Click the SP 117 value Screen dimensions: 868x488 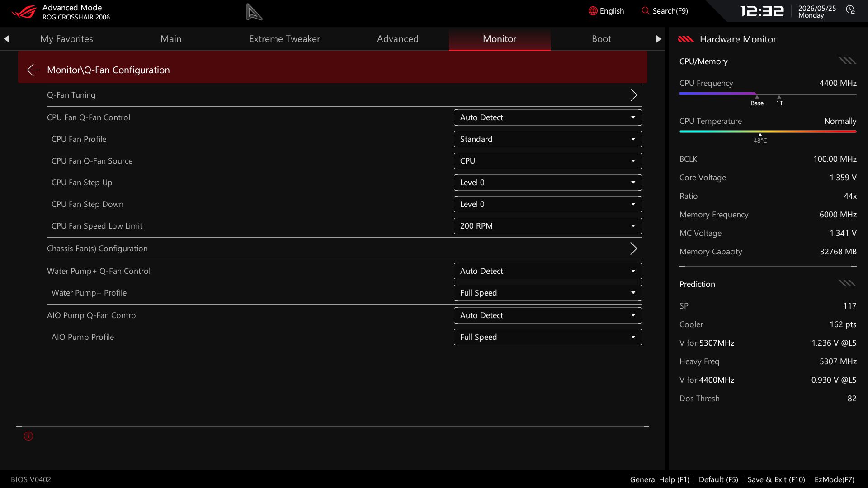coord(849,306)
